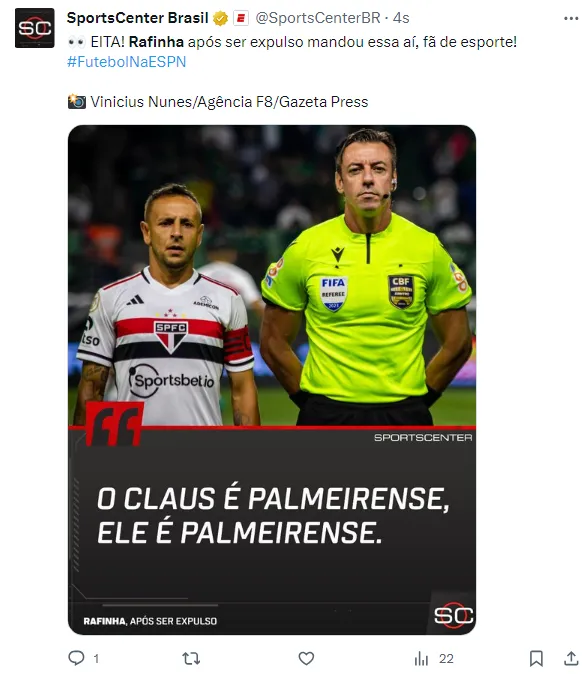The width and height of the screenshot is (588, 675).
Task: Open the tweet timestamp 4s
Action: 401,18
